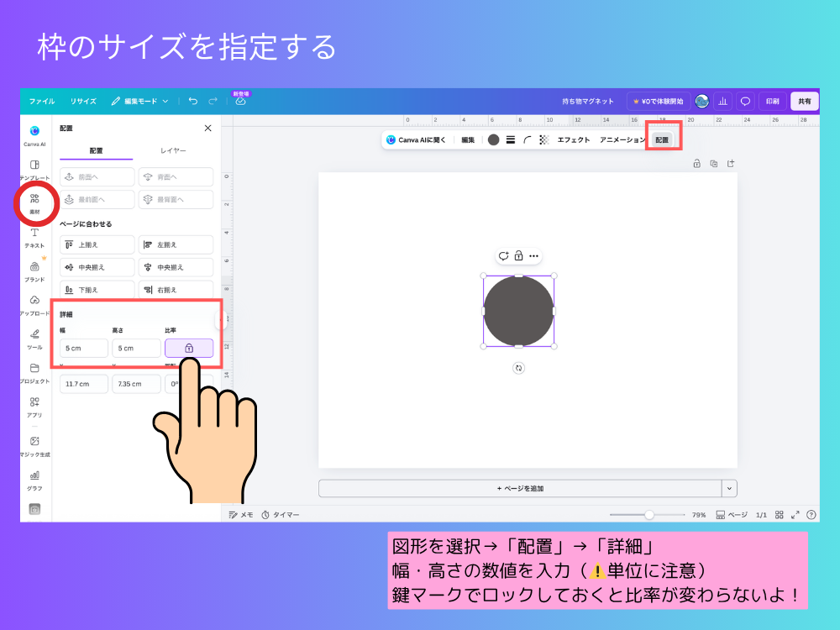Screen dimensions: 840x630
Task: Open the テンプレート sidebar panel
Action: pyautogui.click(x=34, y=170)
